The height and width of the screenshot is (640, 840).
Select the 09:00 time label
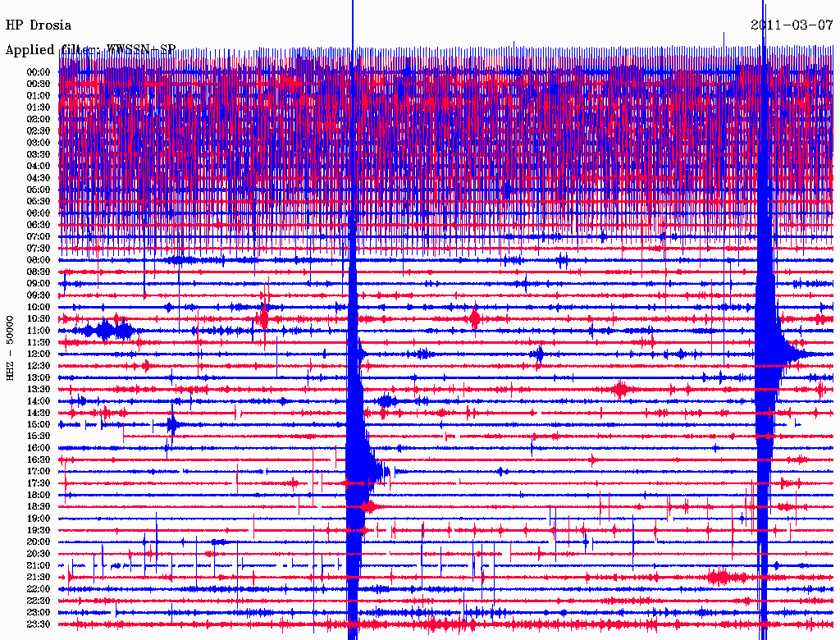[x=39, y=284]
